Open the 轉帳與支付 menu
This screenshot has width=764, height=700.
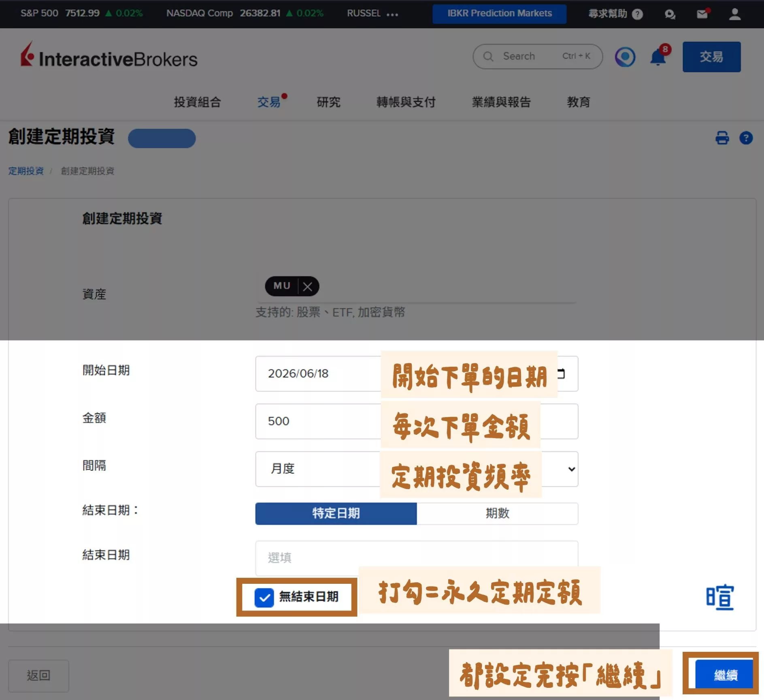(406, 102)
